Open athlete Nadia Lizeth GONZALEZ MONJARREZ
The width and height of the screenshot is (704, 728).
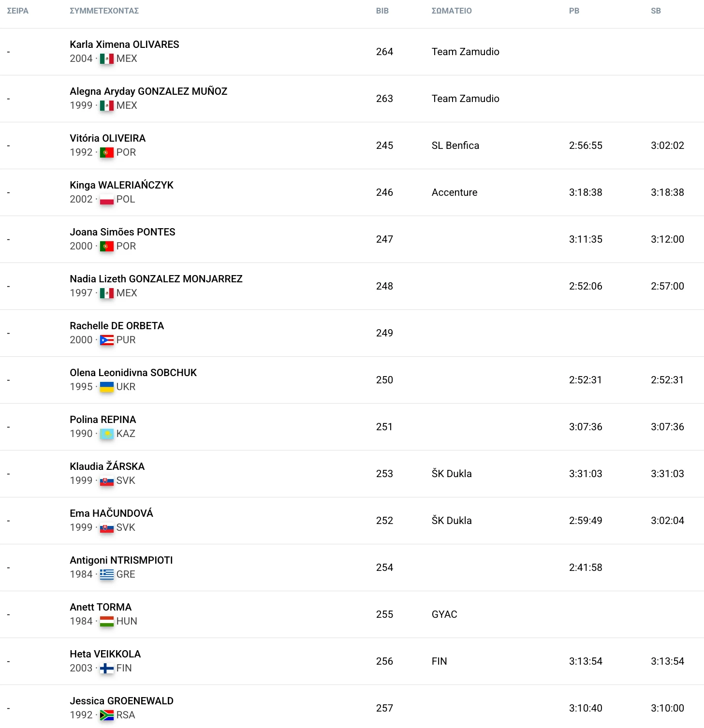(x=156, y=279)
